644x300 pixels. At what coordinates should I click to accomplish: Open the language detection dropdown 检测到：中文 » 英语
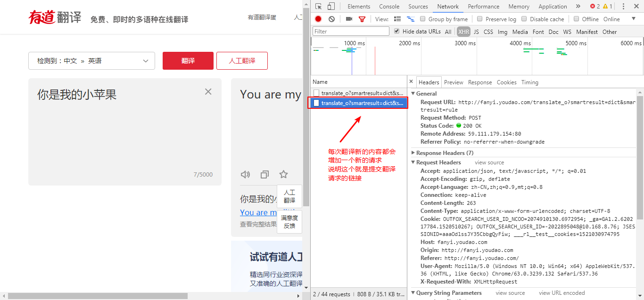pyautogui.click(x=91, y=61)
